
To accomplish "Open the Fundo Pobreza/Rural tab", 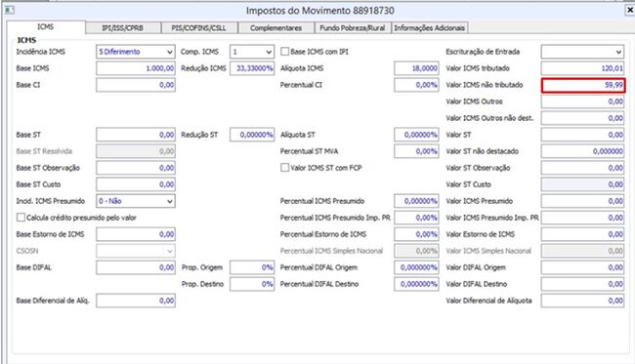I will click(x=353, y=28).
